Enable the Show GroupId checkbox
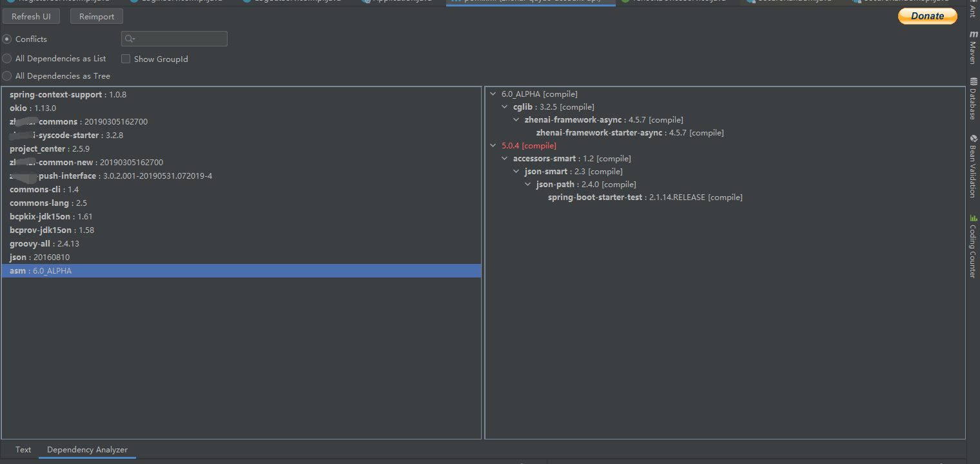980x464 pixels. [x=126, y=59]
